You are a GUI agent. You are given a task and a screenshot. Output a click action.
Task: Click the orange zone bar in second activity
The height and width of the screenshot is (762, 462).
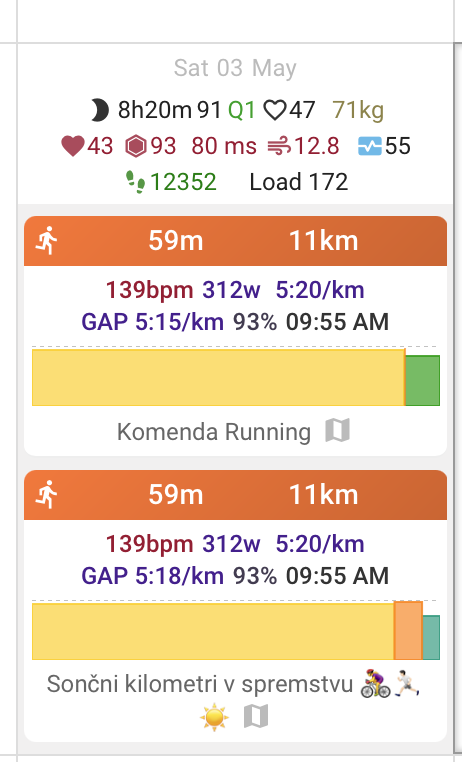click(408, 631)
